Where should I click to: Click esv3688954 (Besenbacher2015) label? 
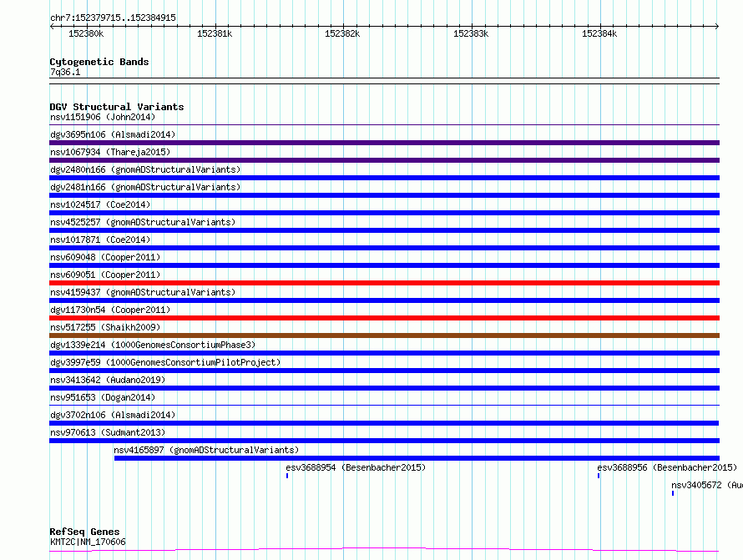pos(356,467)
